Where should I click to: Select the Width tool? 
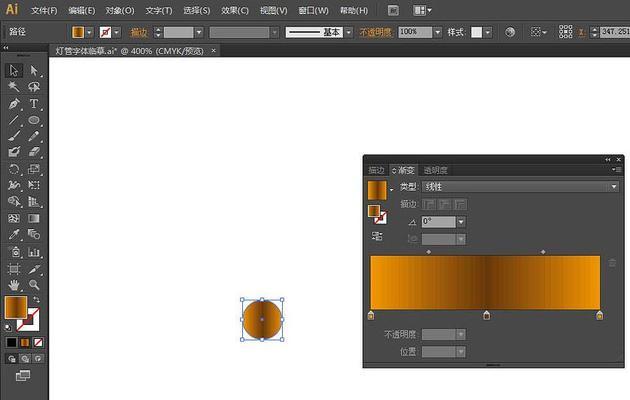[14, 185]
